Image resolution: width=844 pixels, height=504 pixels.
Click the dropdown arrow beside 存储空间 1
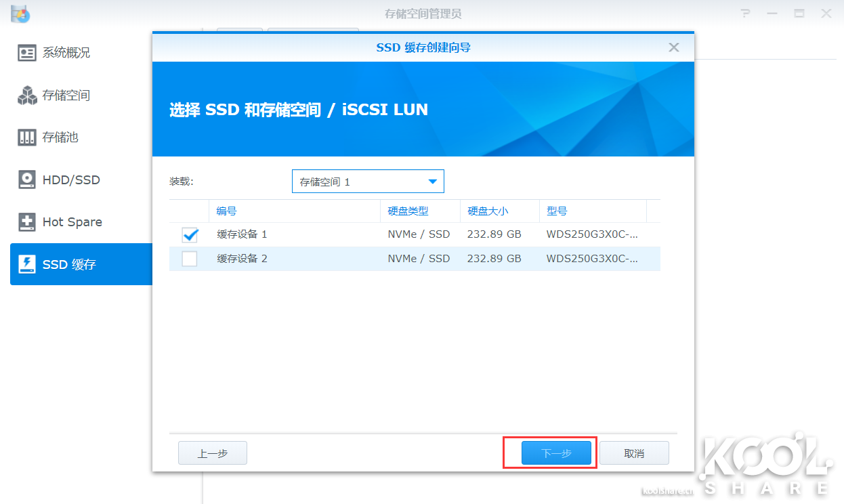coord(432,182)
